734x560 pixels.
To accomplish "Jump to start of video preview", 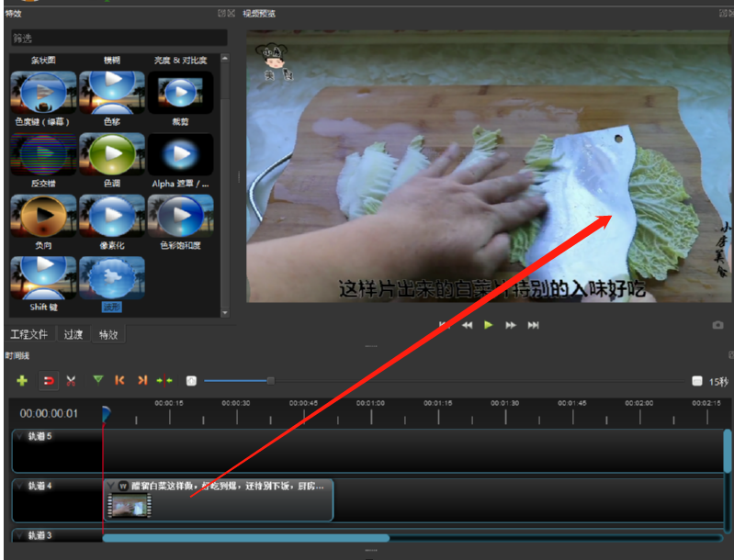I will (x=445, y=325).
